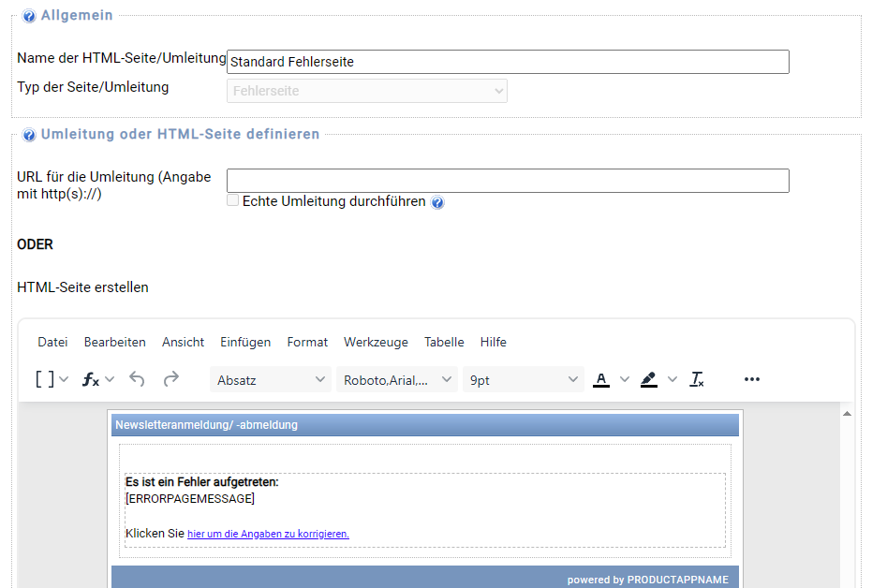Viewport: 872px width, 588px height.
Task: Open the Absatz paragraph format dropdown
Action: pyautogui.click(x=270, y=379)
